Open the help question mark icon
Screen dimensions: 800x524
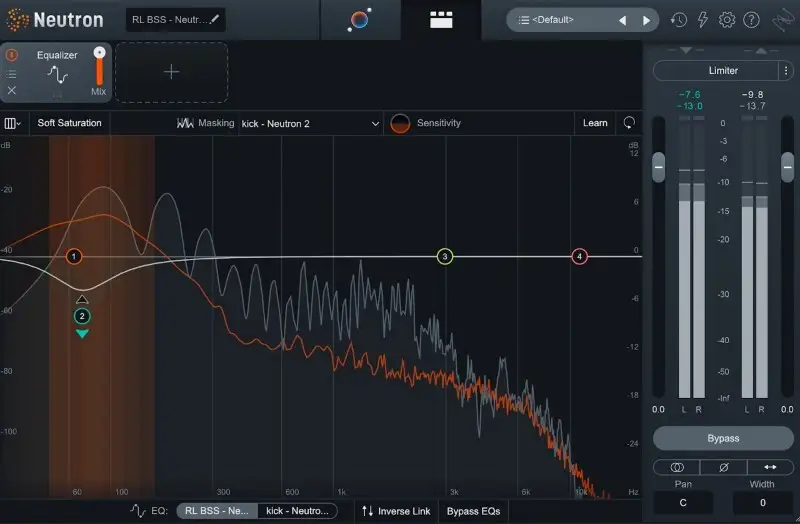[x=752, y=20]
